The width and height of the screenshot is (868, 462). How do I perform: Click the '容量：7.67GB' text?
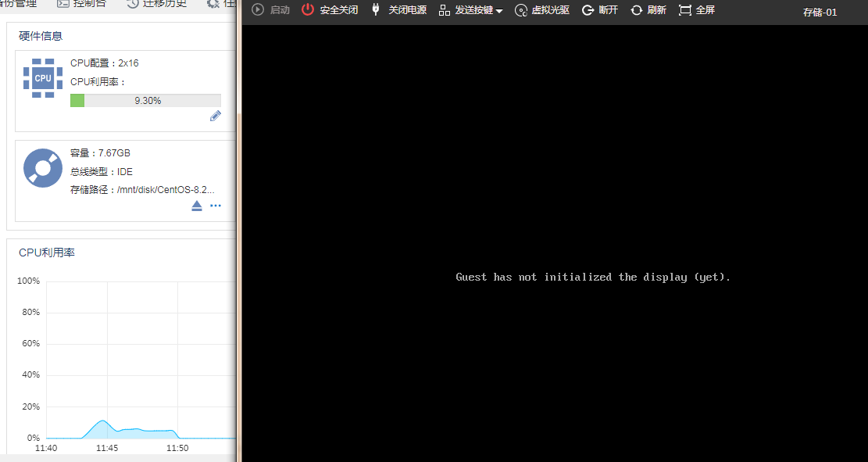click(x=100, y=153)
